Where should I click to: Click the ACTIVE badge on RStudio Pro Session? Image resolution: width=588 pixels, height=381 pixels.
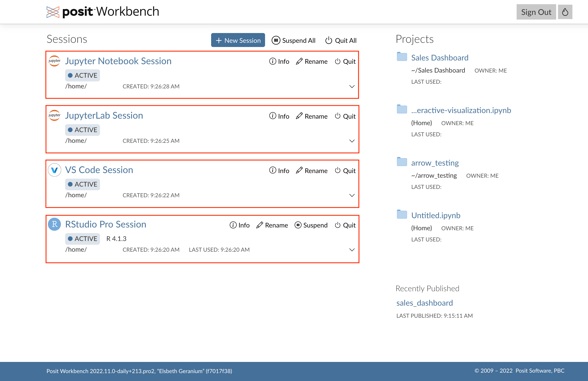coord(83,239)
